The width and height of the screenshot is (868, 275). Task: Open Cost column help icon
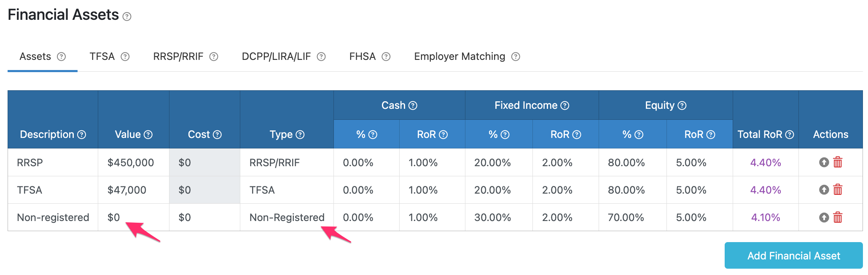pyautogui.click(x=217, y=135)
